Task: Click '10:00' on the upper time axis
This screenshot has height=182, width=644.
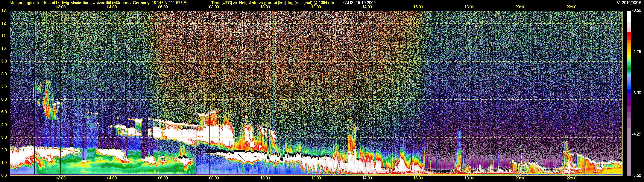Action: pyautogui.click(x=265, y=7)
